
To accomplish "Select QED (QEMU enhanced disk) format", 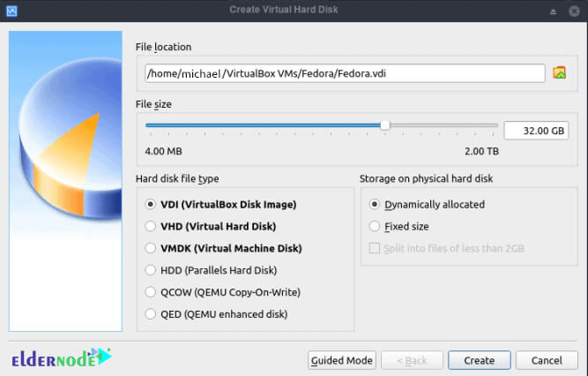I will 216,314.
